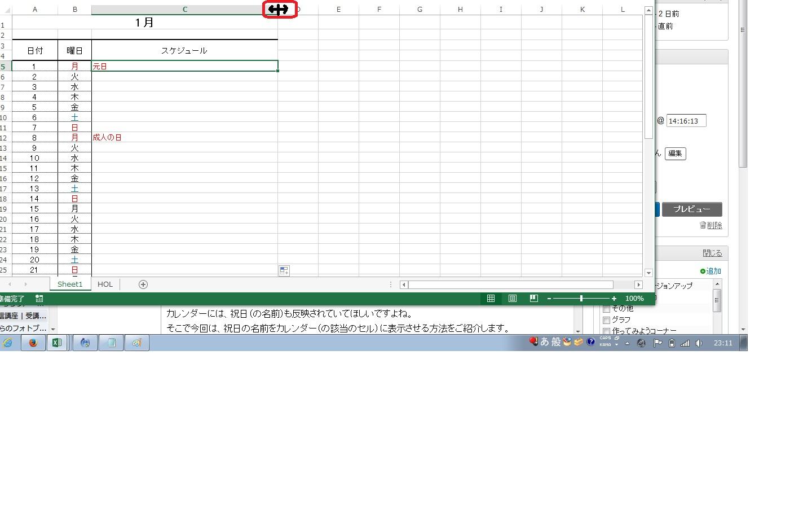Screen dimensions: 812x508
Task: Click the taskbar clock showing 23:11
Action: click(x=723, y=343)
